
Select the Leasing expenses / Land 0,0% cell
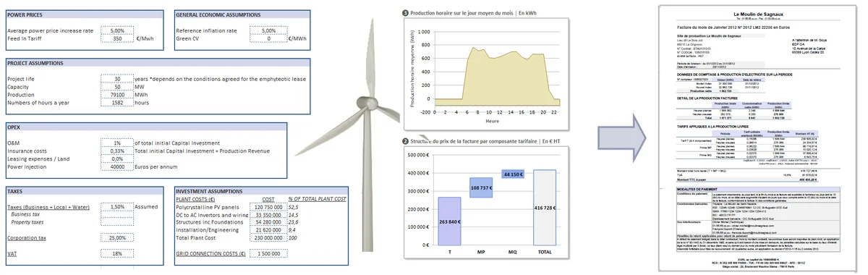[116, 158]
